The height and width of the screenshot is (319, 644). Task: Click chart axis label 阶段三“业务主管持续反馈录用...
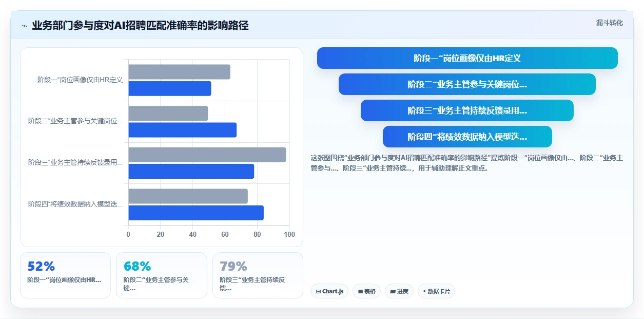pyautogui.click(x=75, y=162)
